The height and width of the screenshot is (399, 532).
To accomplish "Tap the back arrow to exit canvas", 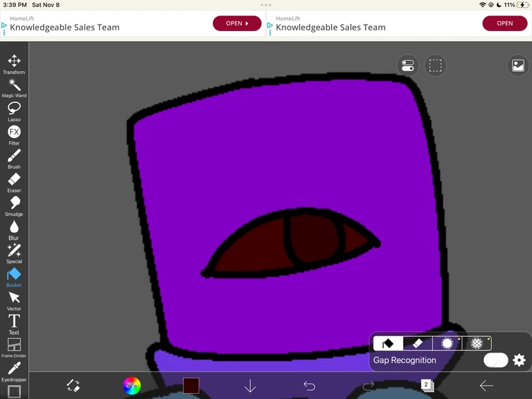I will coord(486,386).
